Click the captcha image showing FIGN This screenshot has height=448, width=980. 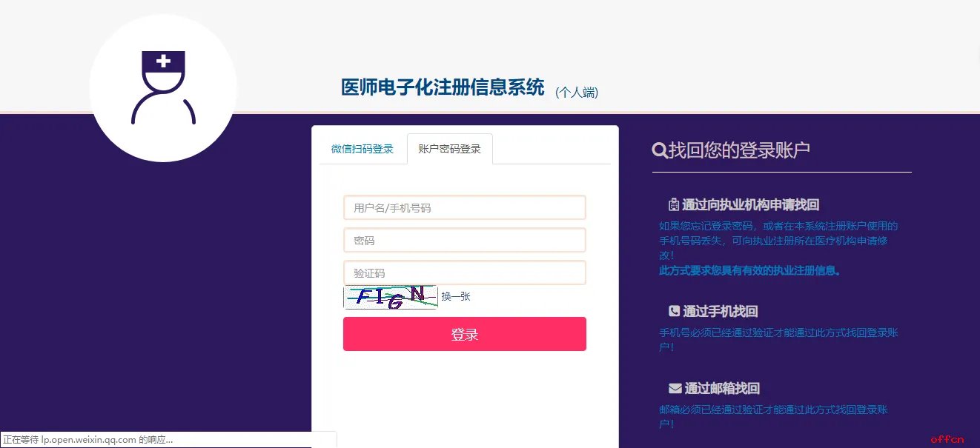pyautogui.click(x=390, y=296)
